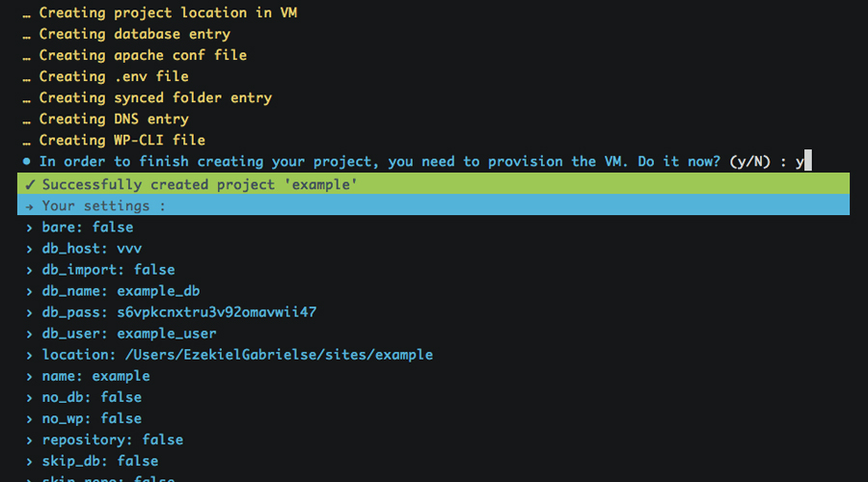This screenshot has height=482, width=868.
Task: Click the "no_wp: false" setting line
Action: (x=92, y=418)
